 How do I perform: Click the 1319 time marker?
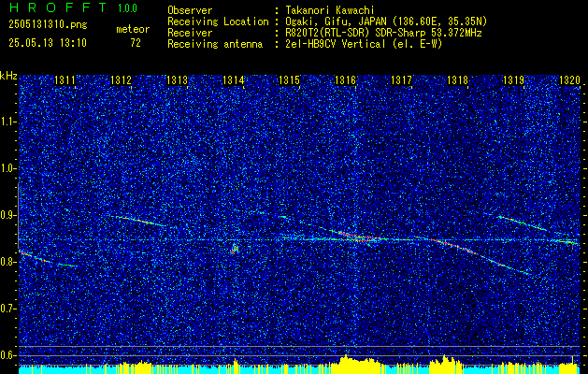[x=513, y=79]
